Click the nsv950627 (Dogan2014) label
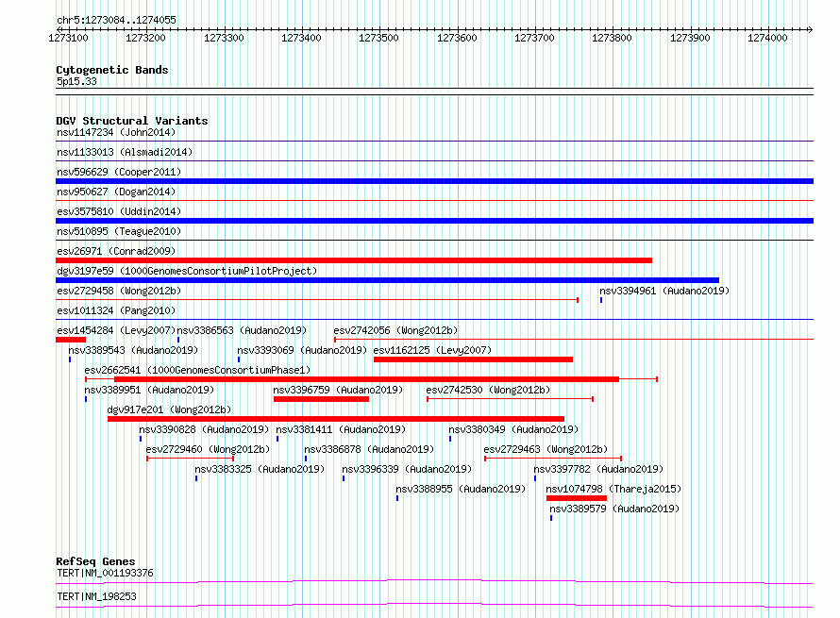 coord(116,192)
